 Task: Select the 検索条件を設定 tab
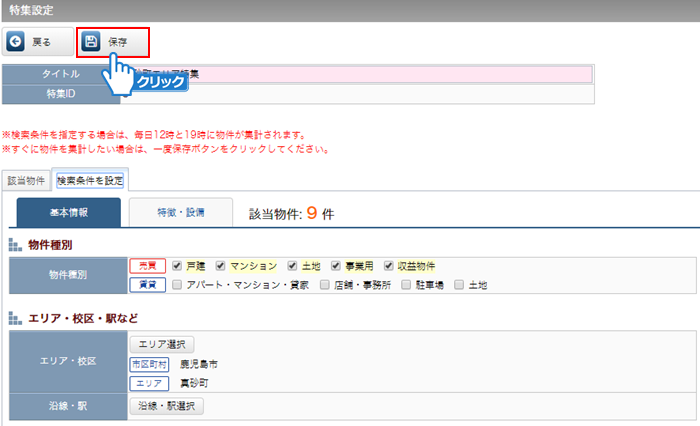(x=90, y=181)
